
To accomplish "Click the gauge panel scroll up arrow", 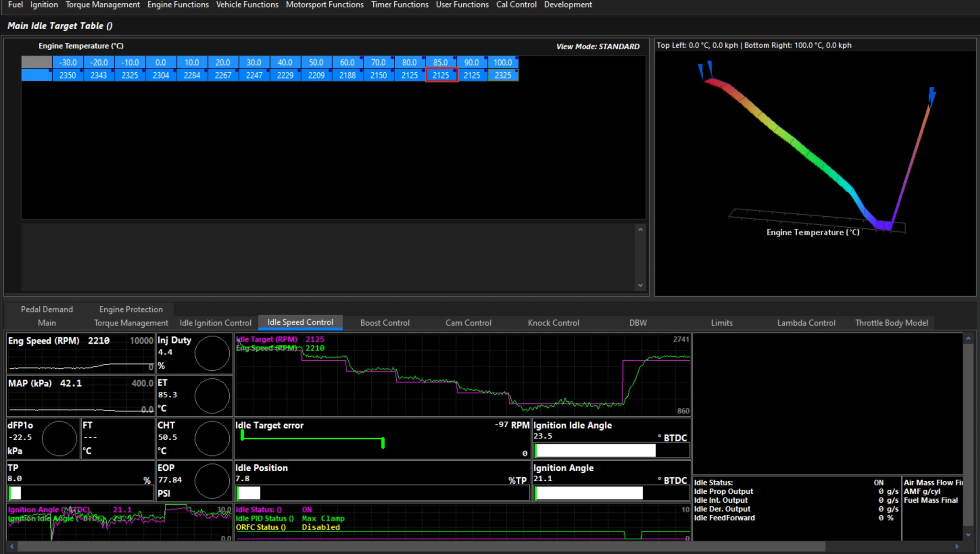I will (x=968, y=338).
